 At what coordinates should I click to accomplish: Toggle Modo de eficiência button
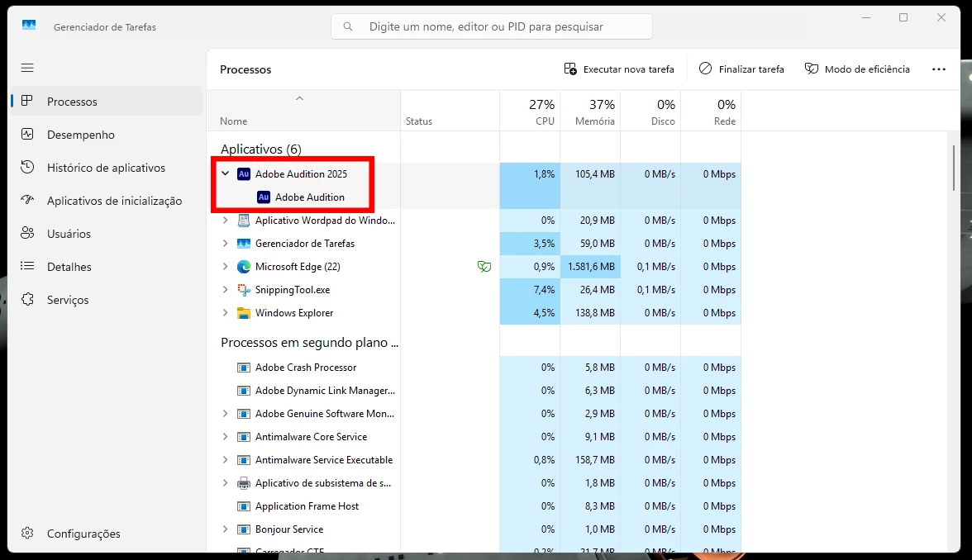click(x=857, y=69)
